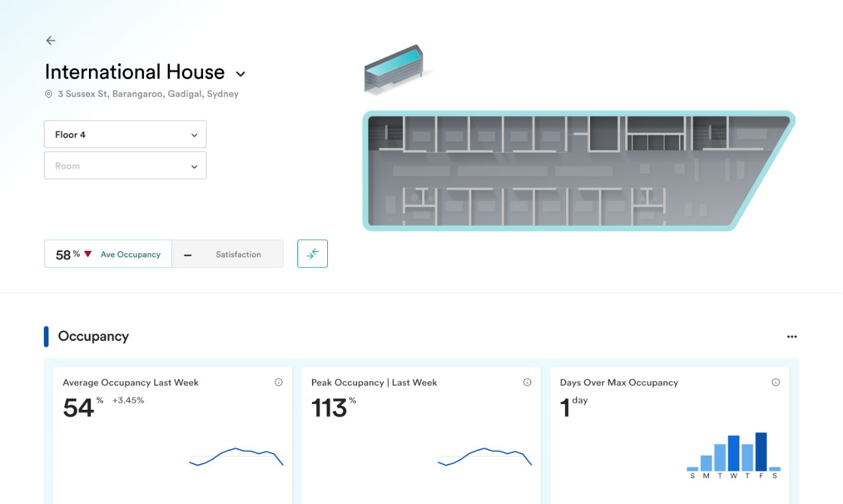
Task: Click the Occupancy section heading
Action: [93, 336]
